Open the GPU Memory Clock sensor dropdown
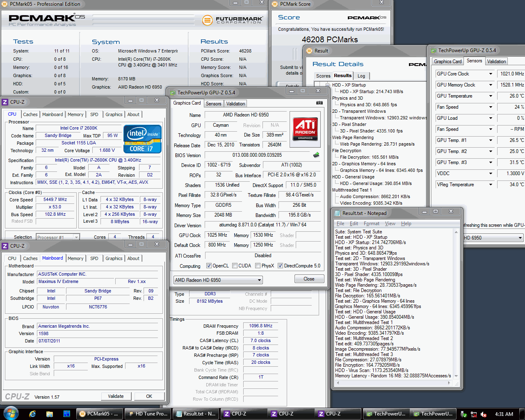The height and width of the screenshot is (420, 525). (491, 85)
